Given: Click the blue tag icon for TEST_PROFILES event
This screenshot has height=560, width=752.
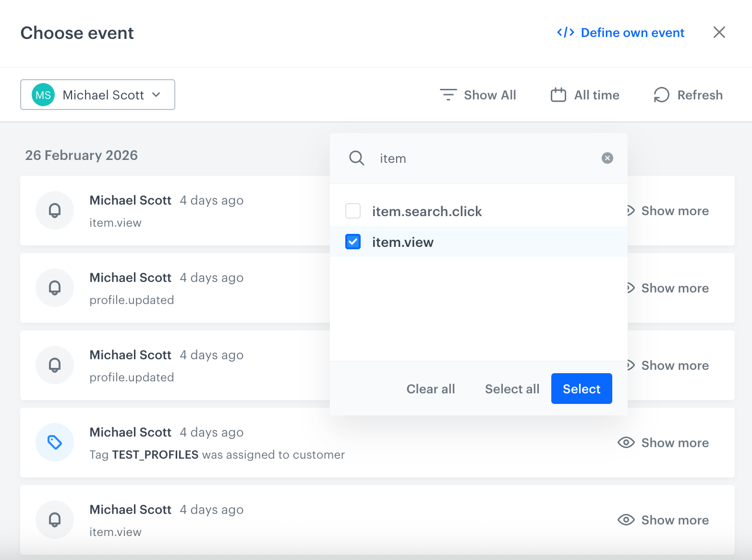Looking at the screenshot, I should 55,442.
